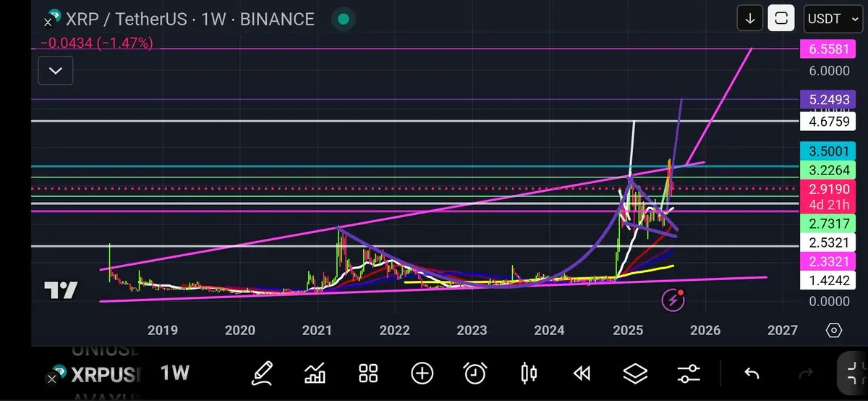Select the 4.6759 price label

(827, 121)
